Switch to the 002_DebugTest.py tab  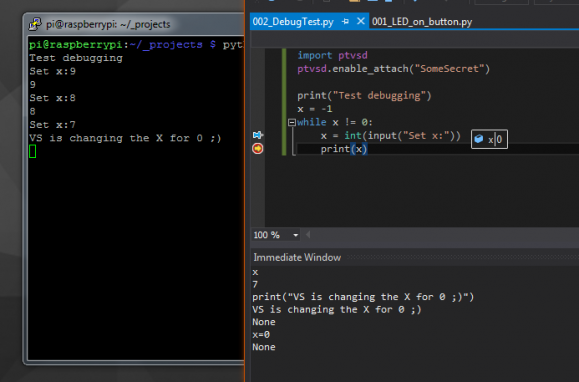coord(293,22)
